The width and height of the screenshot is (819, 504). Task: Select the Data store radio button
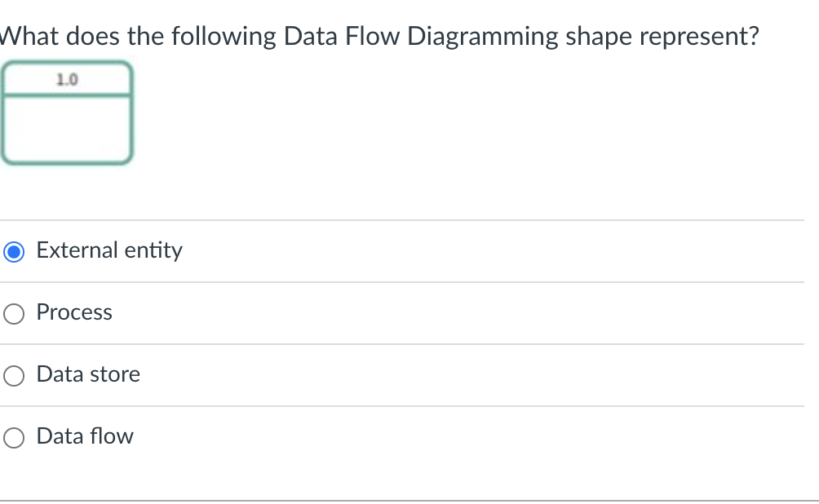click(x=13, y=376)
